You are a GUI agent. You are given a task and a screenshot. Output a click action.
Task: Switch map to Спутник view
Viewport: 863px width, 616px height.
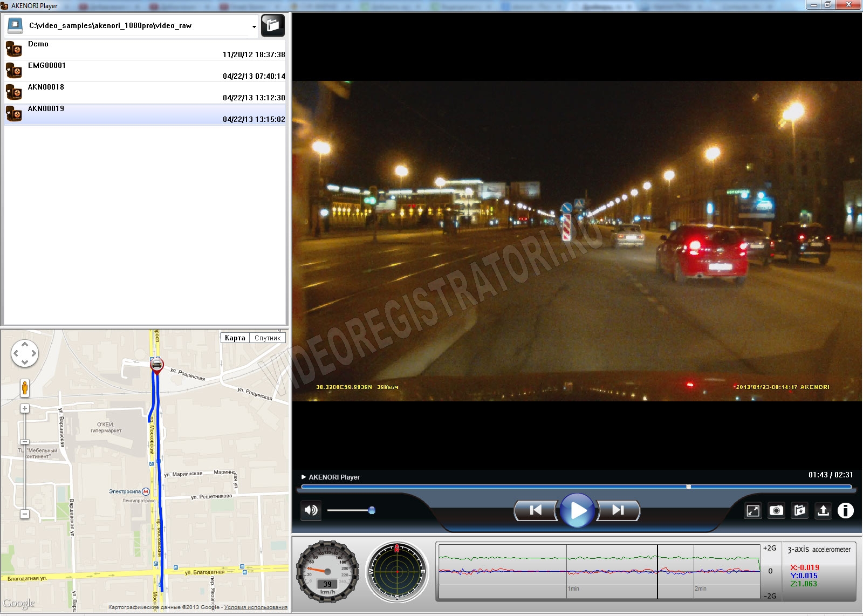point(268,338)
